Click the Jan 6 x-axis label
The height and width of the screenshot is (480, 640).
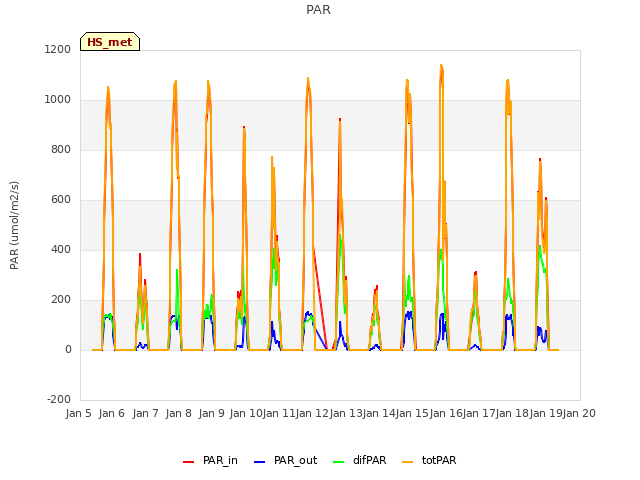click(111, 413)
